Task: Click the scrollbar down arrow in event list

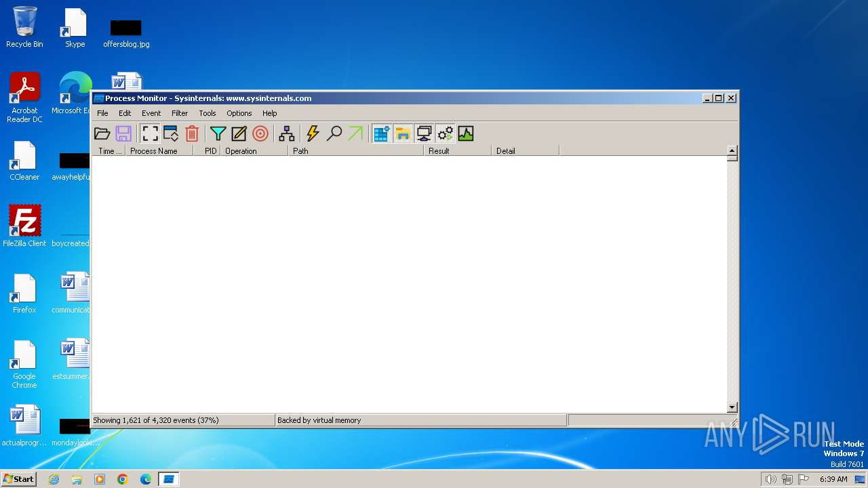Action: 732,407
